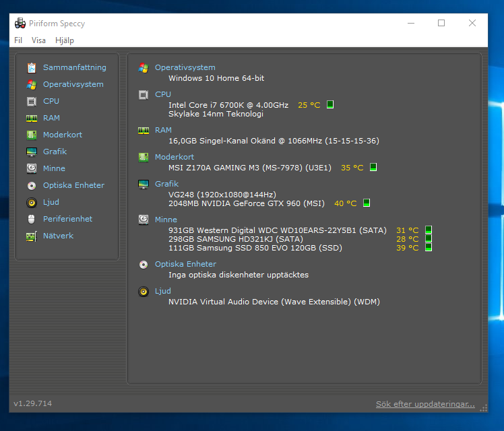Click the Moderkort heading link in summary
Image resolution: width=504 pixels, height=431 pixels.
pyautogui.click(x=175, y=157)
